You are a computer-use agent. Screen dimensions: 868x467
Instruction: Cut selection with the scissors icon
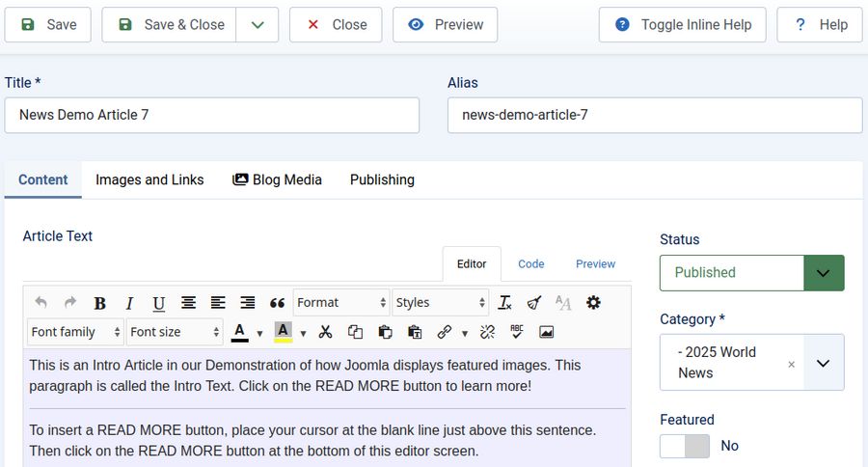click(325, 332)
